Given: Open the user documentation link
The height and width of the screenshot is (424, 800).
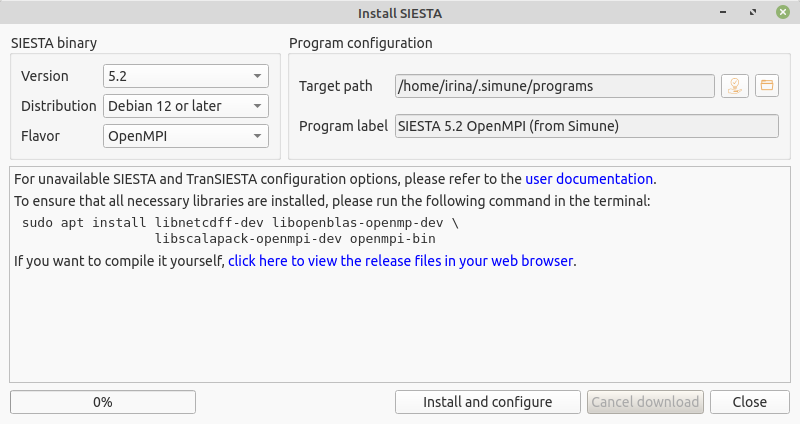Looking at the screenshot, I should 589,179.
